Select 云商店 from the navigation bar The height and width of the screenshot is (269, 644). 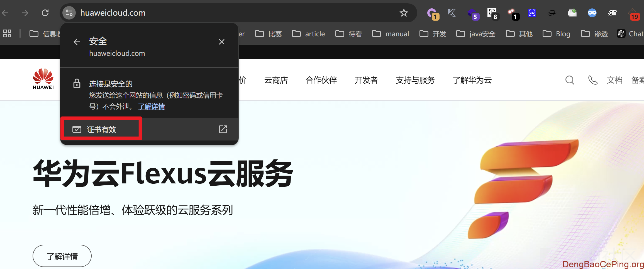pos(276,80)
